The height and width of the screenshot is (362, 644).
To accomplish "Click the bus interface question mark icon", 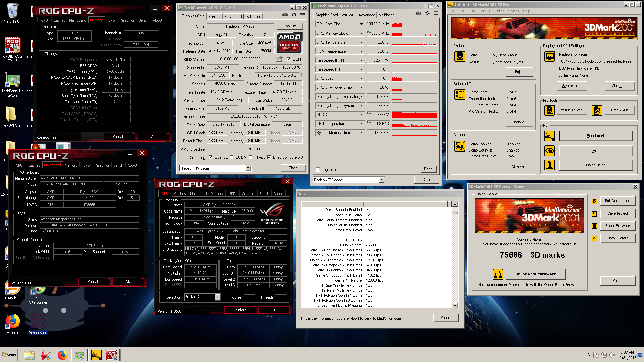I will [x=301, y=75].
